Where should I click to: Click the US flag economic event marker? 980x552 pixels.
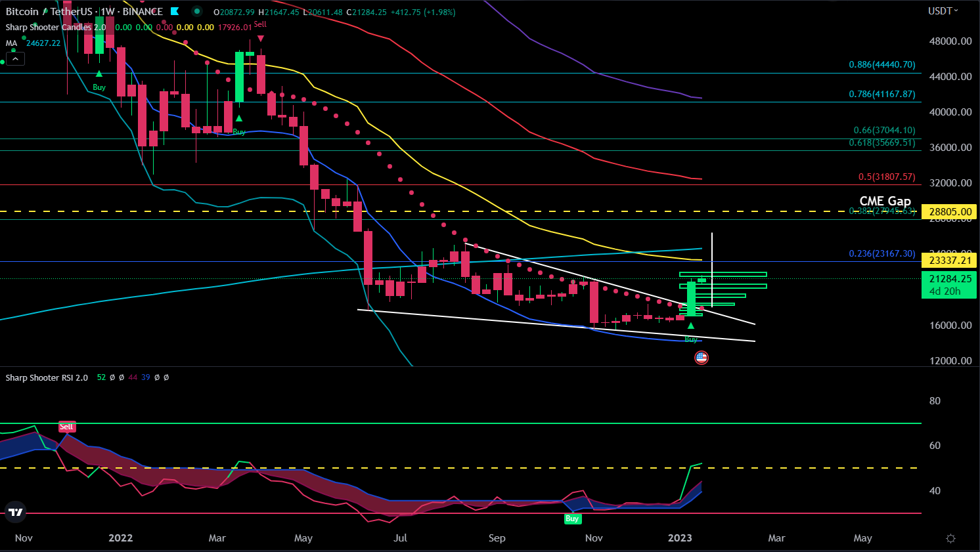[x=702, y=358]
